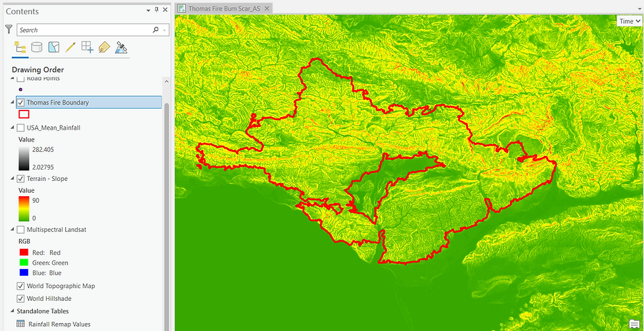Click pop-up icon at map corner
The image size is (644, 331).
coord(635,324)
